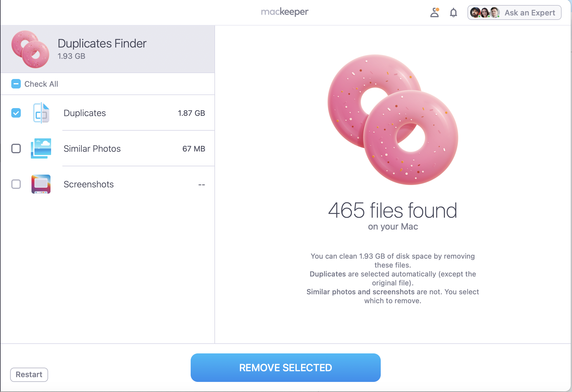Expand the Screenshots category
The width and height of the screenshot is (572, 392).
pos(119,184)
